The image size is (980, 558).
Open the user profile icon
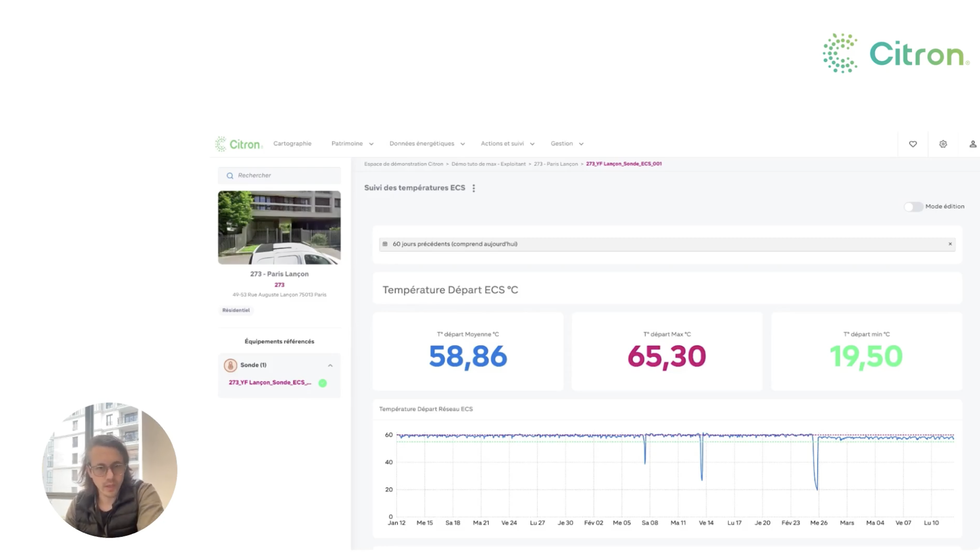point(973,144)
